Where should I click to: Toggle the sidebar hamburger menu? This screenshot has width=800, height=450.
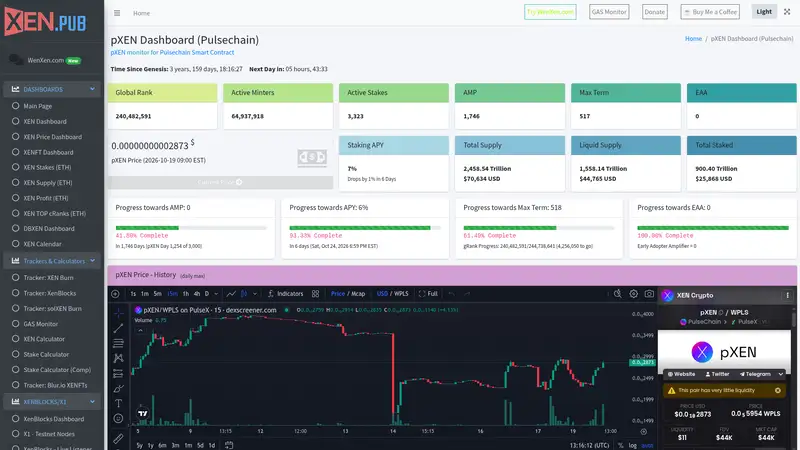point(117,13)
